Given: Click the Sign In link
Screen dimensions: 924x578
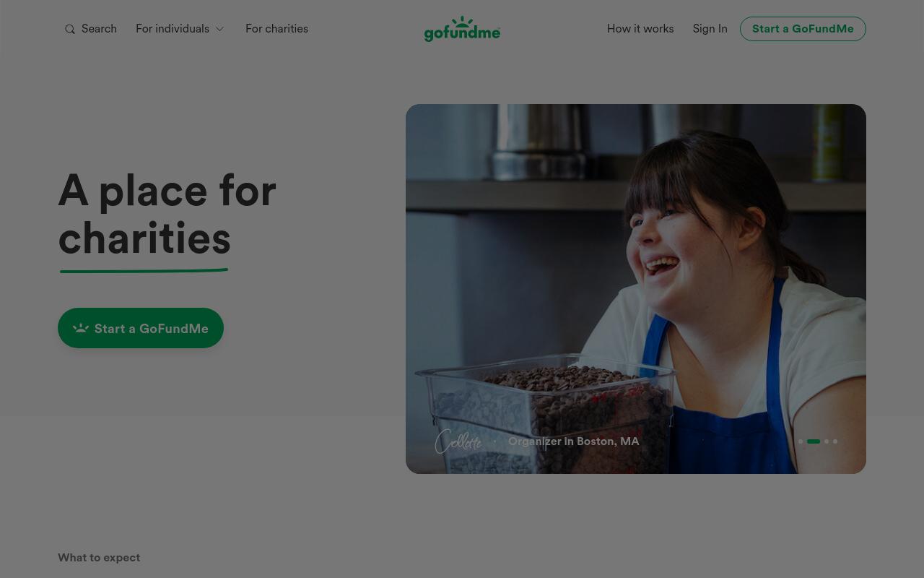Looking at the screenshot, I should click(710, 29).
